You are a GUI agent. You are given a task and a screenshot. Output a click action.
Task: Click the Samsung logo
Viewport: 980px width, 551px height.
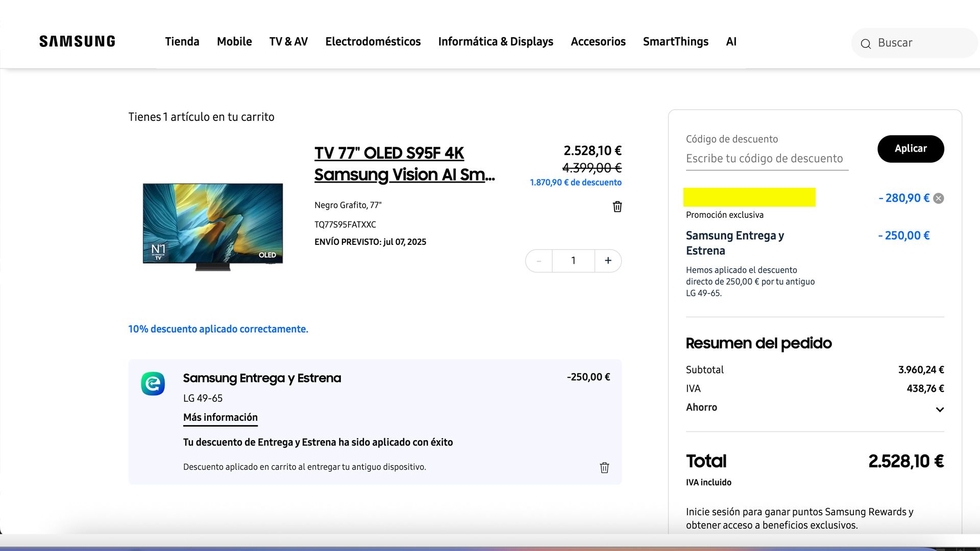point(77,41)
